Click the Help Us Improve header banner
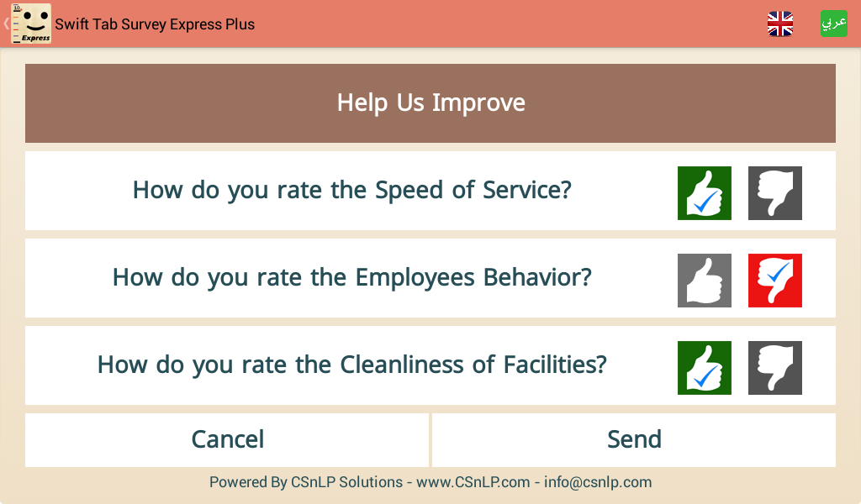Image resolution: width=861 pixels, height=504 pixels. tap(430, 103)
